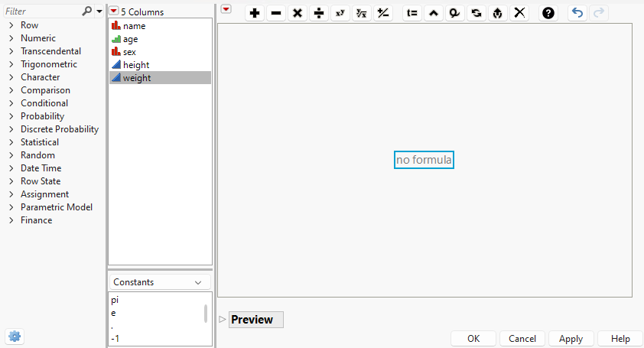Expand the Parametric Model group

coord(11,207)
